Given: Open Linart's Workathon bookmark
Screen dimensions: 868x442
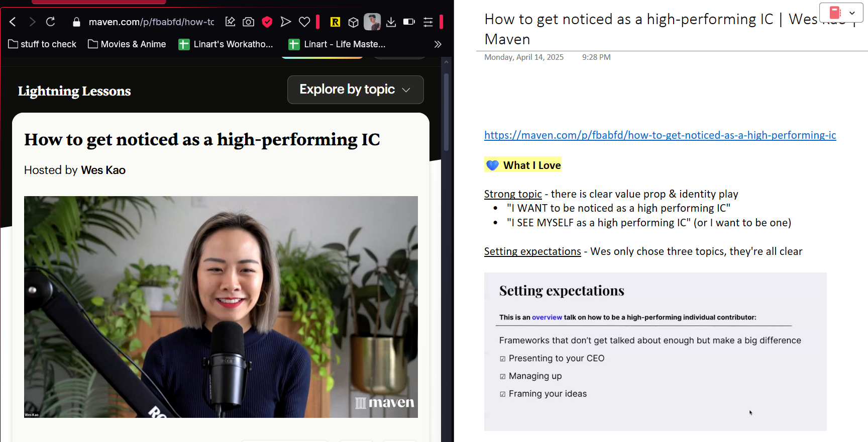Looking at the screenshot, I should pos(226,44).
